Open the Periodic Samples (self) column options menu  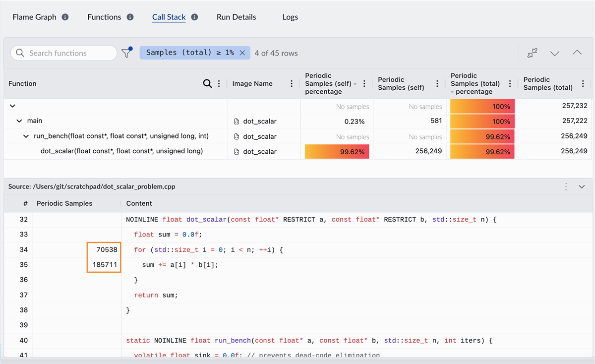437,83
